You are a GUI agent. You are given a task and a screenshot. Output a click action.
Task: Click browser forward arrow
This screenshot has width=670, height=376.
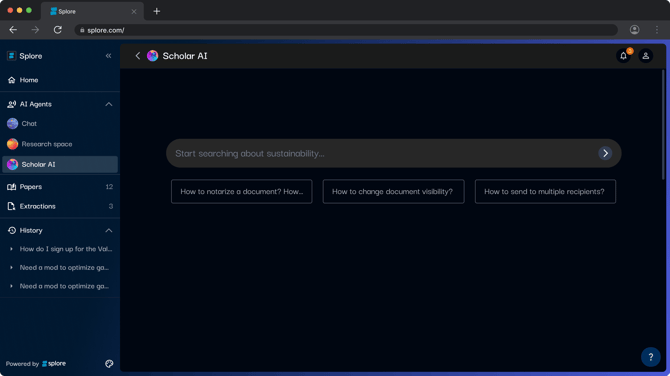pos(35,30)
